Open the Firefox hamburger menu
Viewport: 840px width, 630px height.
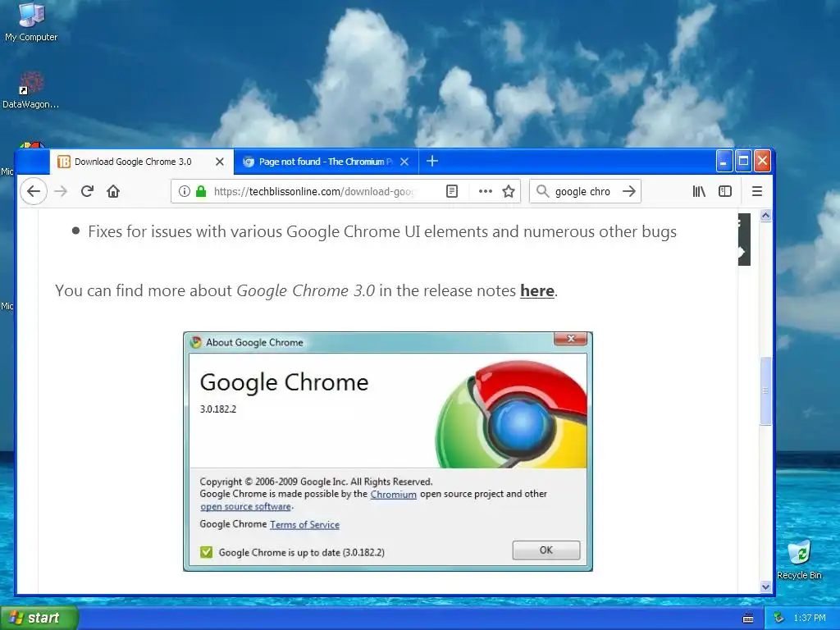[x=757, y=191]
